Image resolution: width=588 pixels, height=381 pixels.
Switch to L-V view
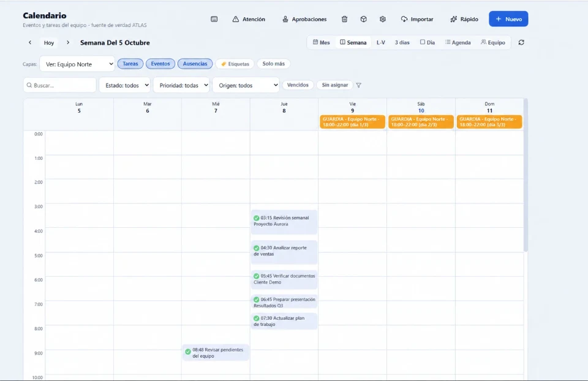[x=380, y=42]
